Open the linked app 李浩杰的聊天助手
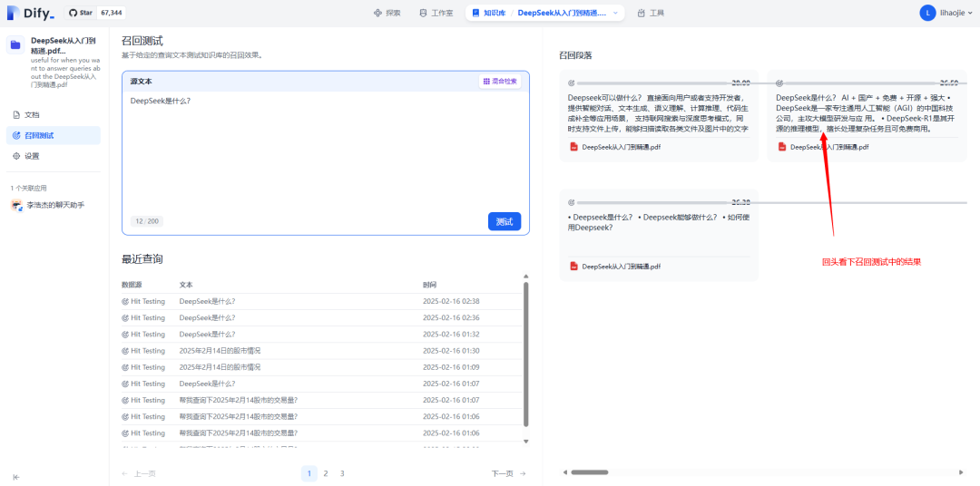Viewport: 980px width, 486px height. click(x=55, y=205)
